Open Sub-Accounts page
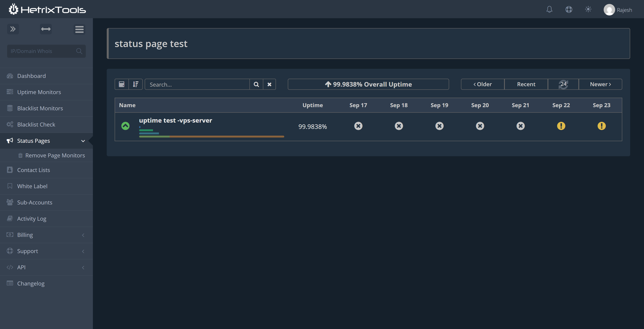Viewport: 644px width, 329px height. point(46,202)
